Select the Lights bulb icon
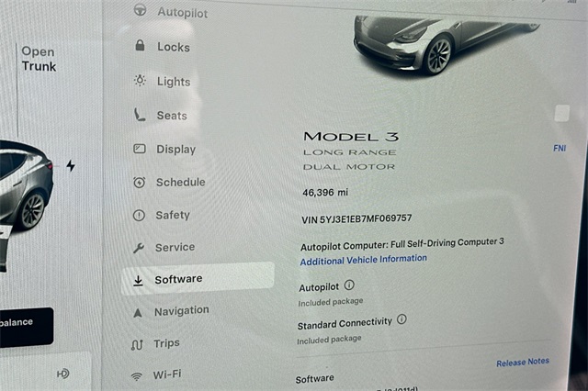 140,80
